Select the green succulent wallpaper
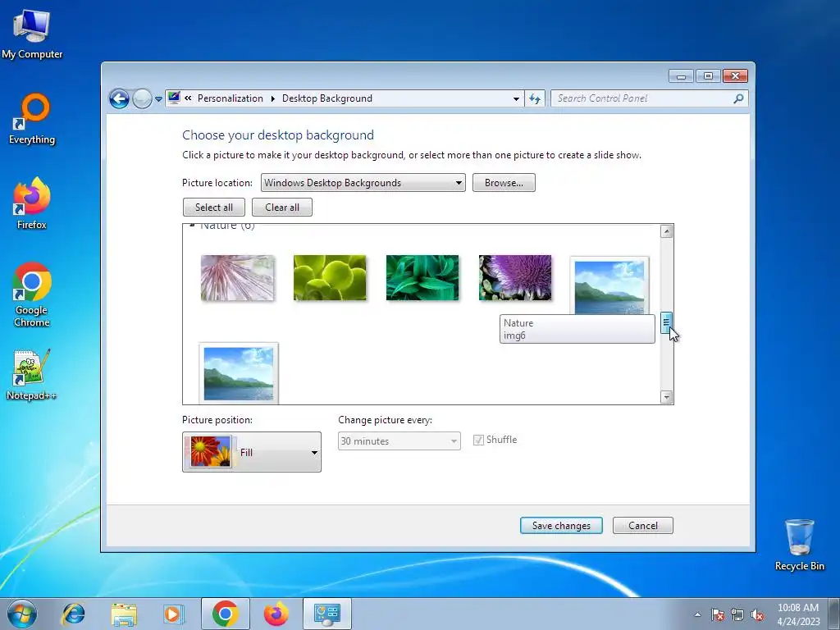 pos(330,278)
